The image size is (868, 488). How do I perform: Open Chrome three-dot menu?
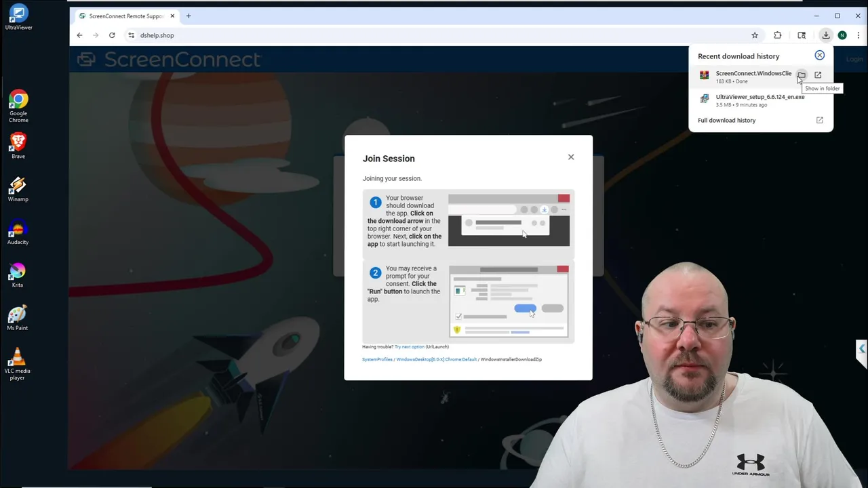point(858,35)
